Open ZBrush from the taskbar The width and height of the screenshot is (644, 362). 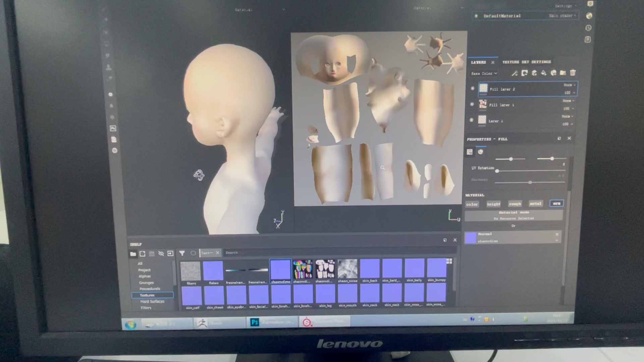point(220,323)
